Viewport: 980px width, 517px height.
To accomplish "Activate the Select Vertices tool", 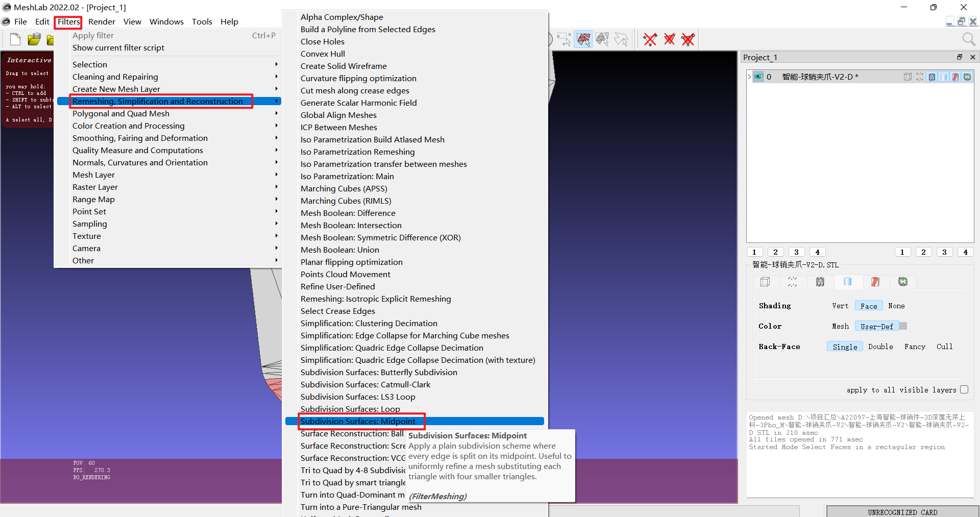I will 564,39.
